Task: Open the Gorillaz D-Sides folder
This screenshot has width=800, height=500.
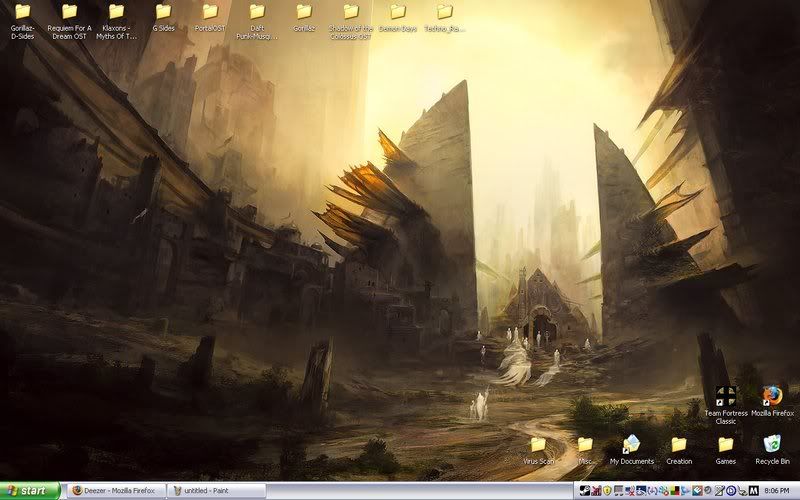Action: pos(22,12)
